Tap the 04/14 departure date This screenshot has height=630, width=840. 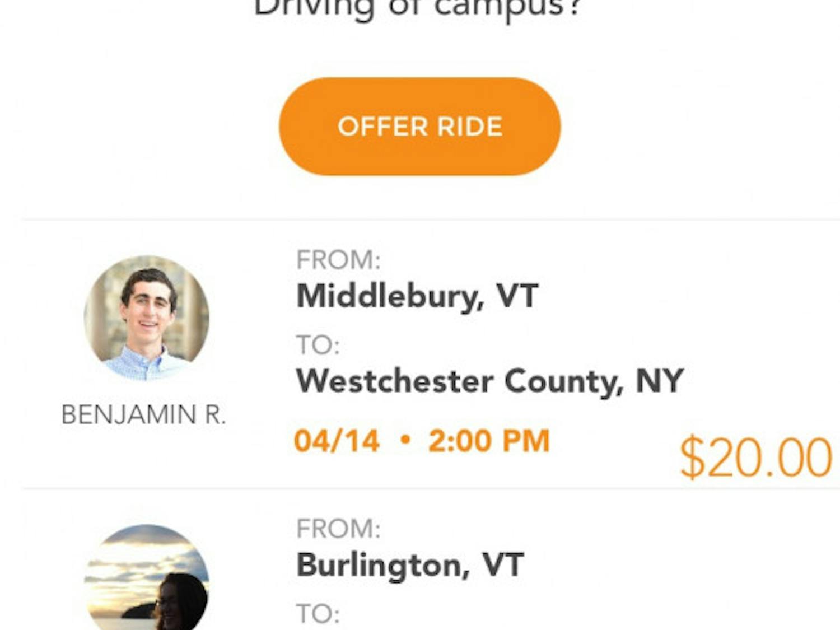337,441
